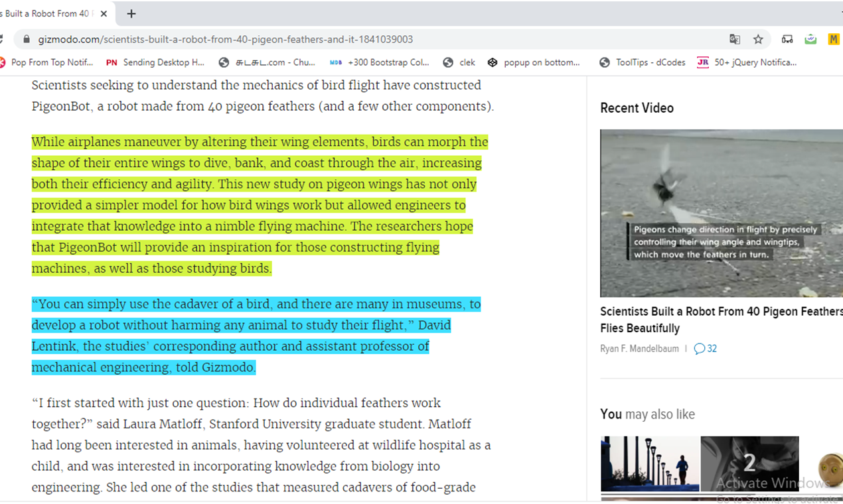Screen dimensions: 843x504
Task: Close the Gizmodo robot article tab
Action: [104, 14]
